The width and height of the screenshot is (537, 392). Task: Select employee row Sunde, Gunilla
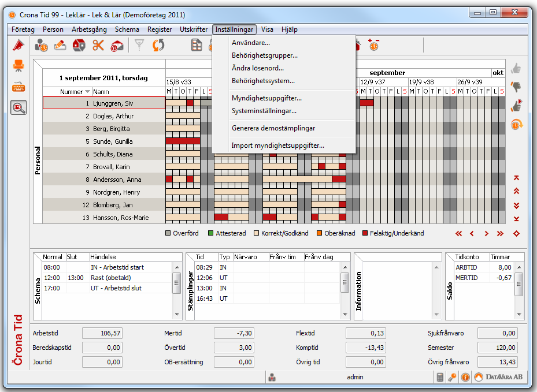pyautogui.click(x=104, y=141)
